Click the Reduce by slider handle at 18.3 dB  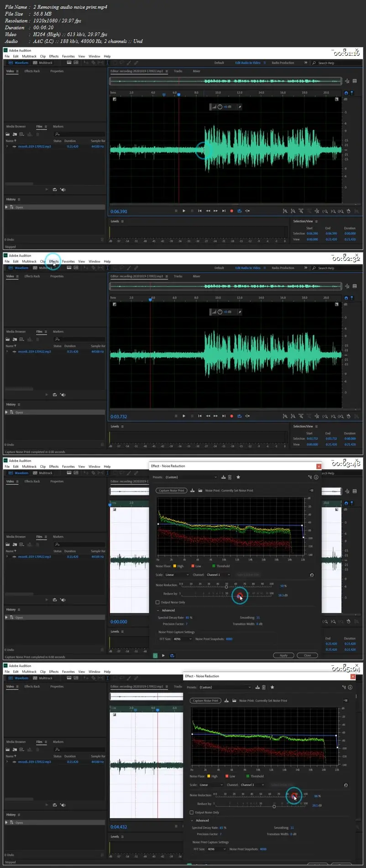click(x=240, y=596)
